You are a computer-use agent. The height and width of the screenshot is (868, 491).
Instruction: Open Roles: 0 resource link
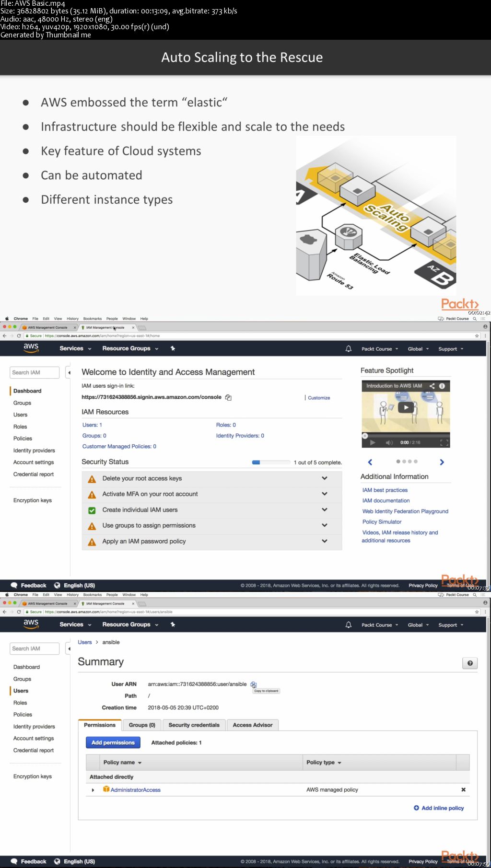point(226,425)
